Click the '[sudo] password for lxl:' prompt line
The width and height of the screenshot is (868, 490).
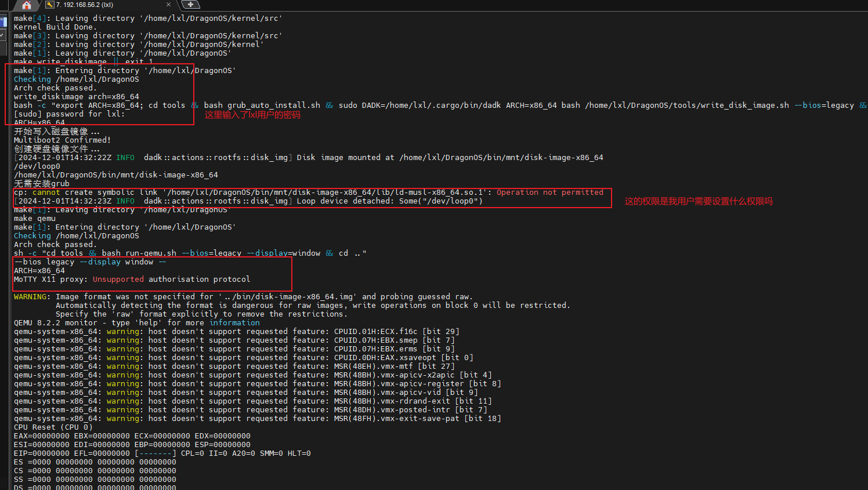point(69,114)
